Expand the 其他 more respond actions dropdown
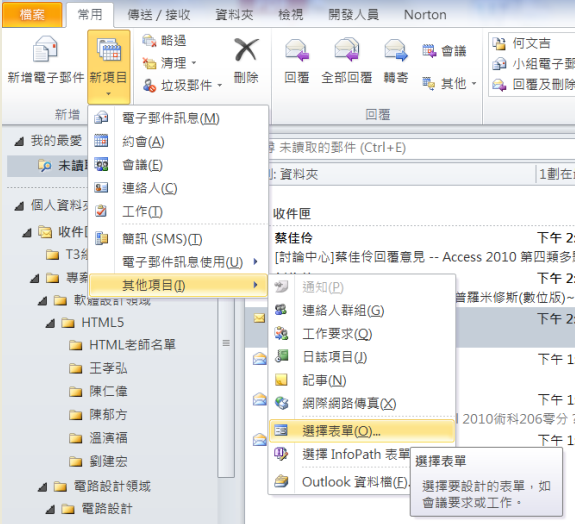Screen dimensions: 575x524 [449, 84]
